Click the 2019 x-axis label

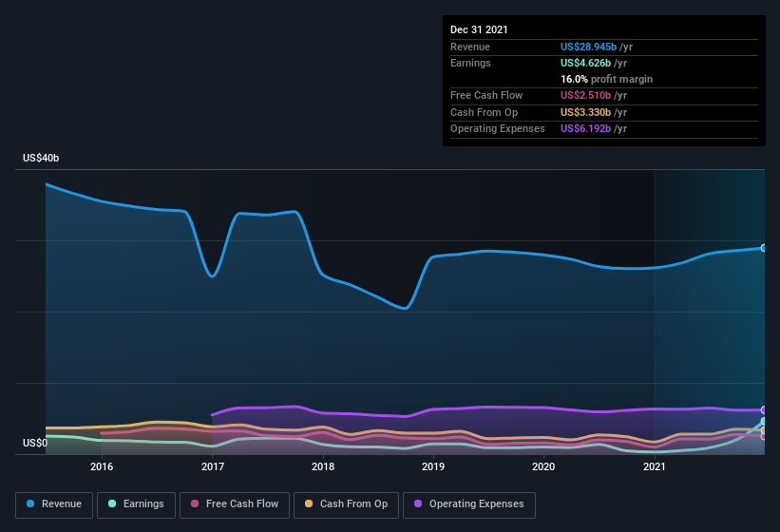coord(433,466)
